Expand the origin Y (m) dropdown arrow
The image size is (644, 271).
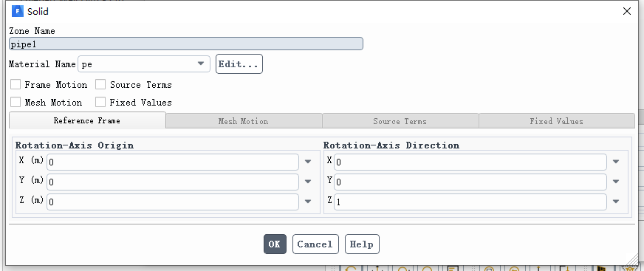tap(308, 182)
